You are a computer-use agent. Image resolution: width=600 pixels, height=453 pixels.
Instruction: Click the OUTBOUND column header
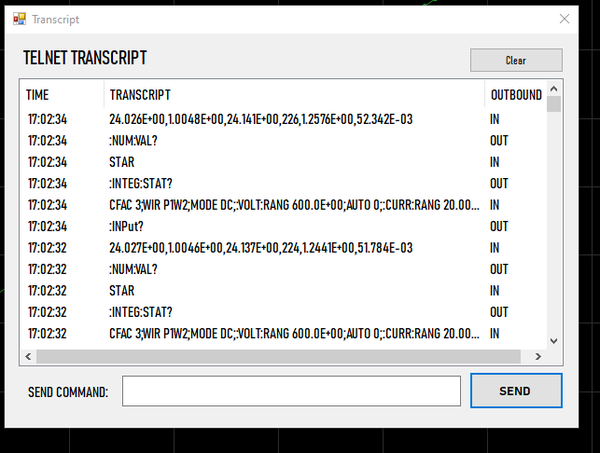pos(515,95)
